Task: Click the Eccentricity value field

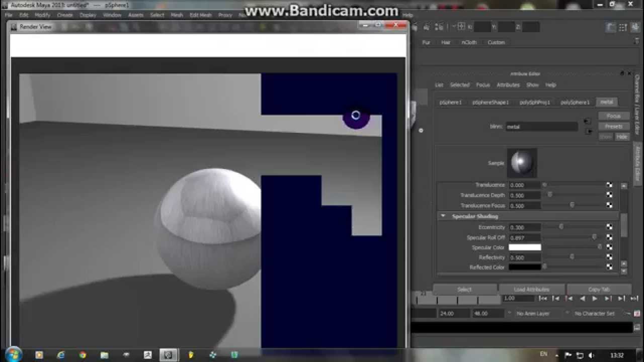Action: 525,227
